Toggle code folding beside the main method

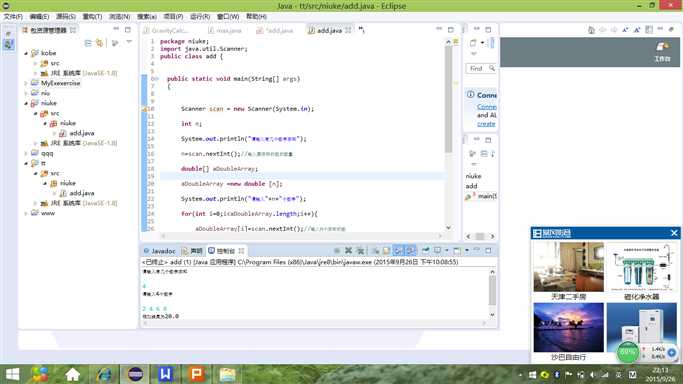click(x=156, y=79)
